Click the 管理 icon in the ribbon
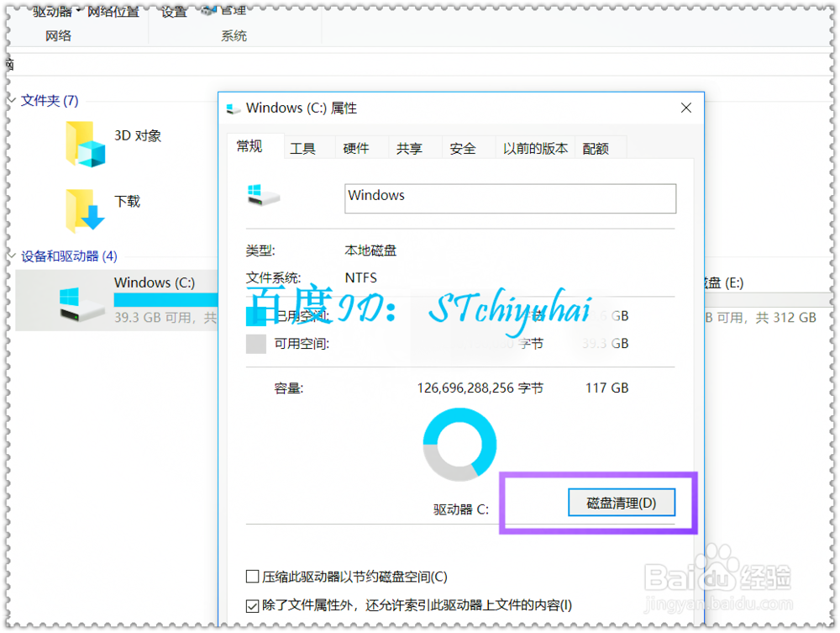The width and height of the screenshot is (840, 633). tap(207, 11)
